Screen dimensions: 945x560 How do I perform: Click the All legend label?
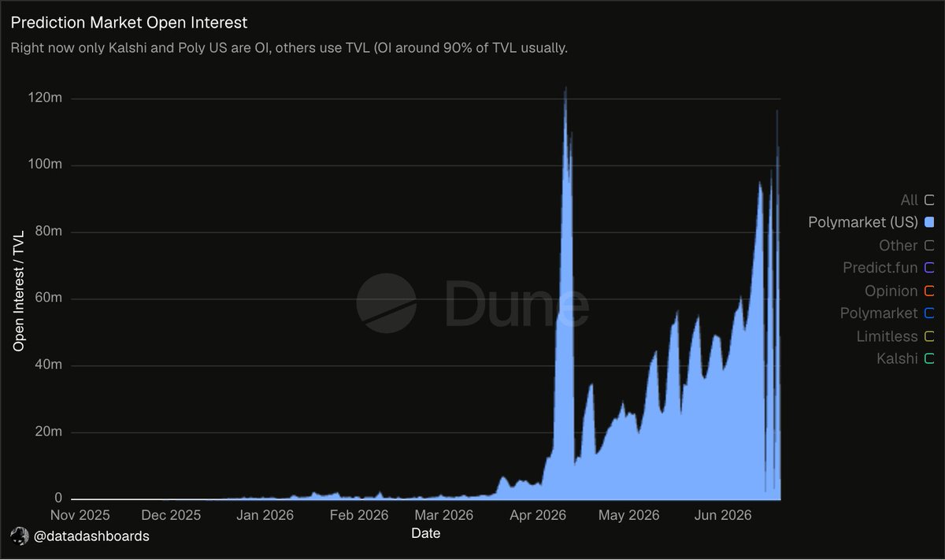point(909,200)
